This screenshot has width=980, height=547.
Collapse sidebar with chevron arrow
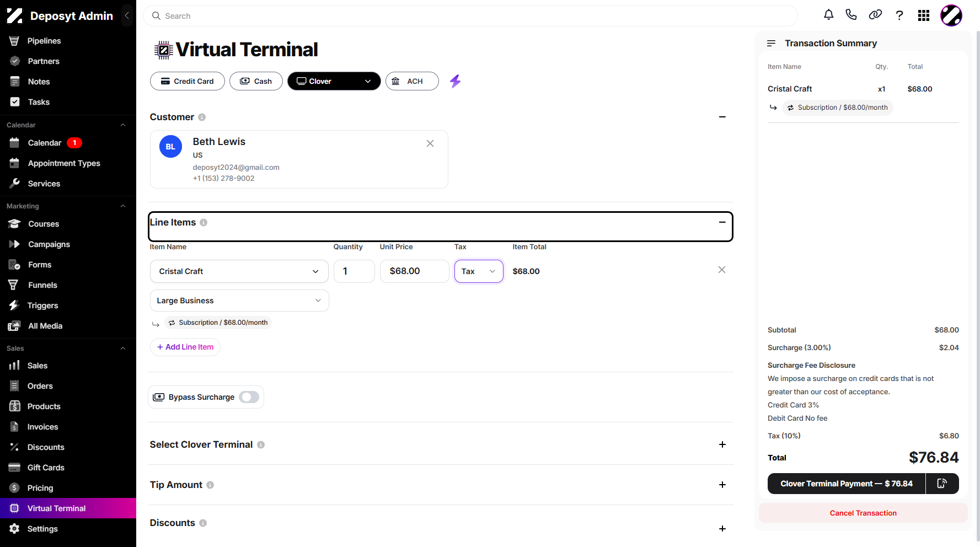coord(127,15)
